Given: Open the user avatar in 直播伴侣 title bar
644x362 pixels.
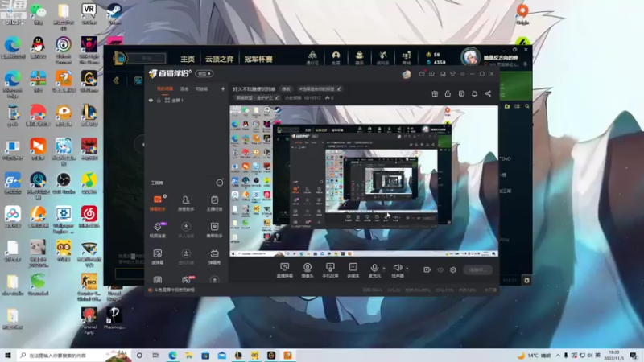Looking at the screenshot, I should (x=407, y=74).
